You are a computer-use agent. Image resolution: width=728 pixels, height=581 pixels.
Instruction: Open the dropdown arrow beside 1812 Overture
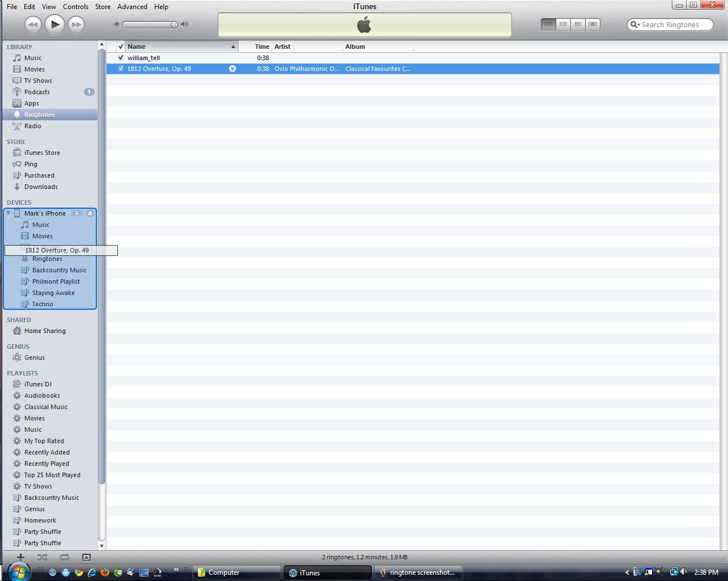click(x=232, y=69)
